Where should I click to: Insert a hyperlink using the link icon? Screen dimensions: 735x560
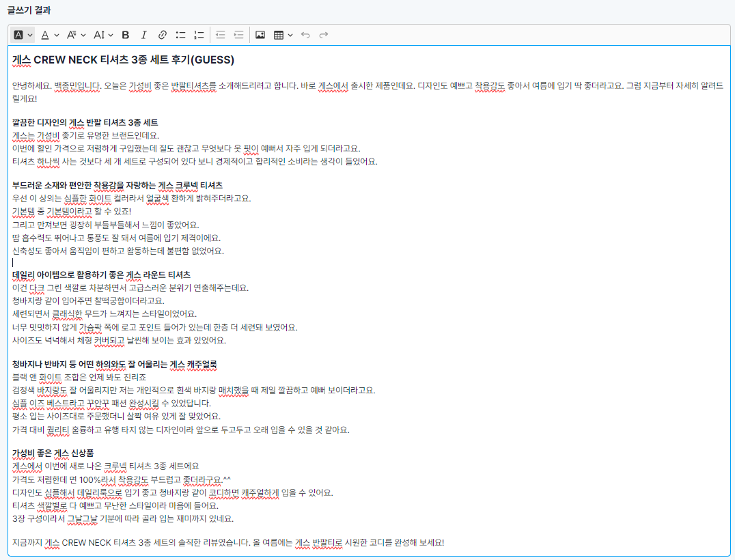click(162, 35)
